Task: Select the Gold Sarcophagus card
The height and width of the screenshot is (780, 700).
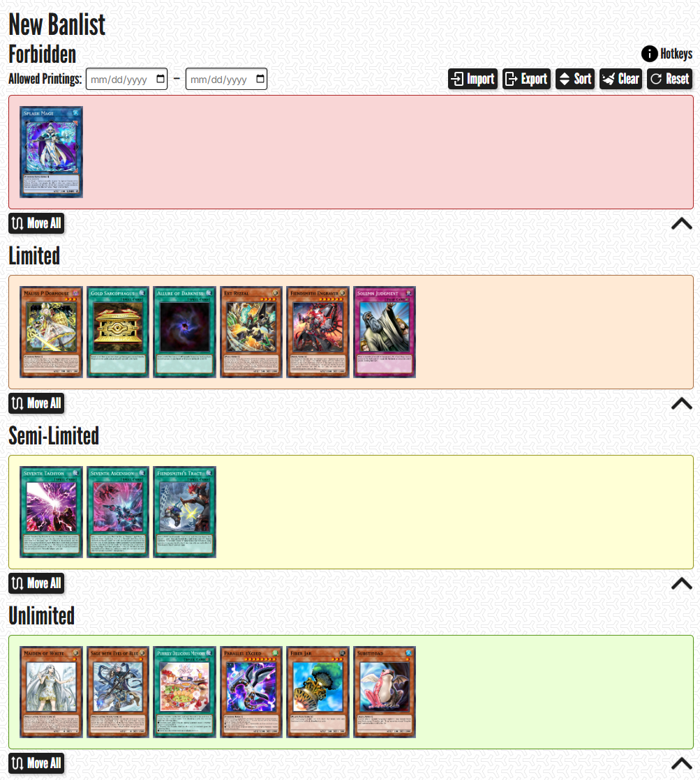Action: pyautogui.click(x=118, y=332)
